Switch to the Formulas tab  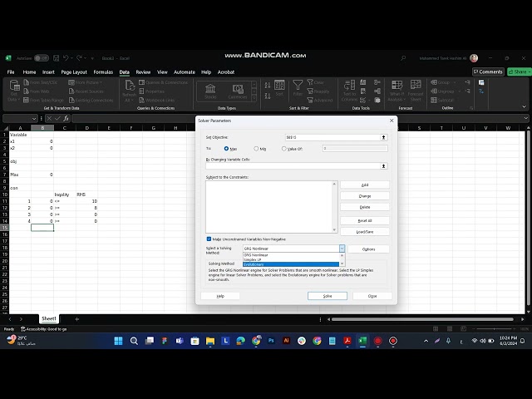[103, 72]
